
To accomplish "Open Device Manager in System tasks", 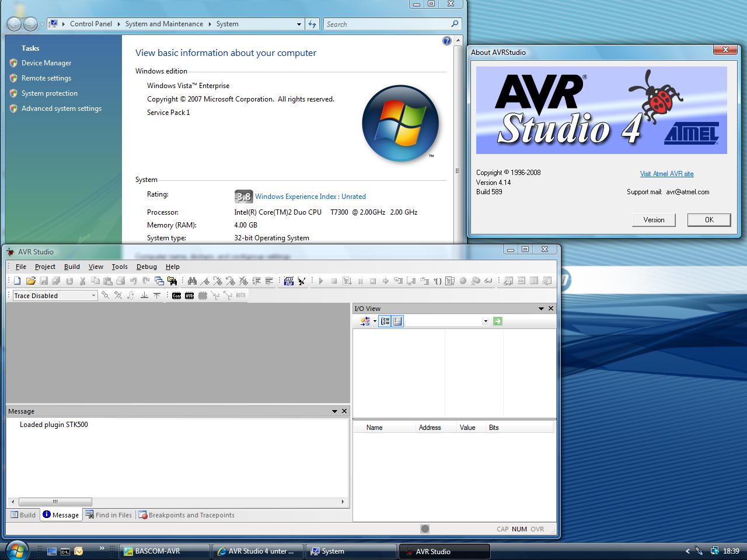I will point(46,63).
